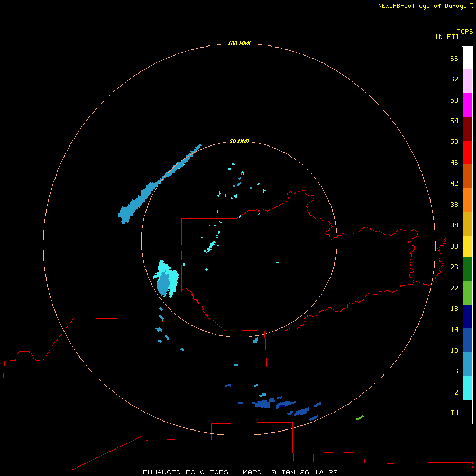This screenshot has width=476, height=476.
Task: Click the magenta 58 legend swatch
Action: tap(467, 105)
